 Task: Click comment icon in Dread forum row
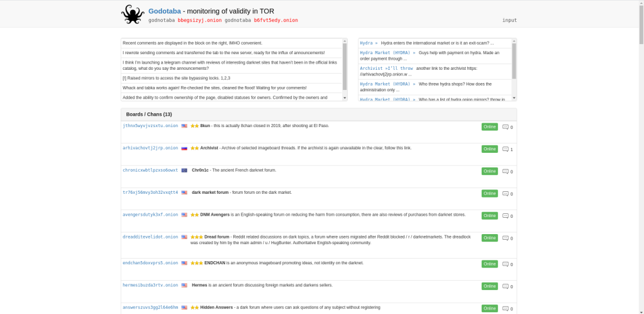505,238
